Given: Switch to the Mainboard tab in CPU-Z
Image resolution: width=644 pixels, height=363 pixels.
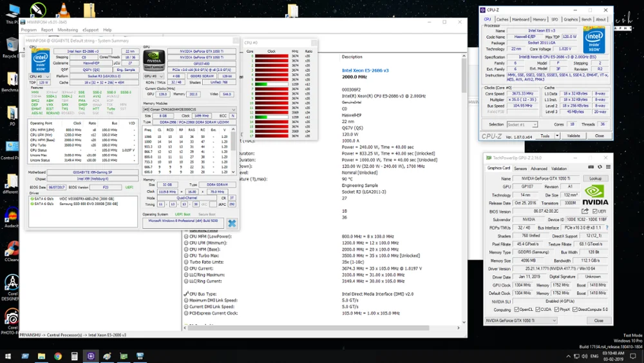Looking at the screenshot, I should point(520,19).
